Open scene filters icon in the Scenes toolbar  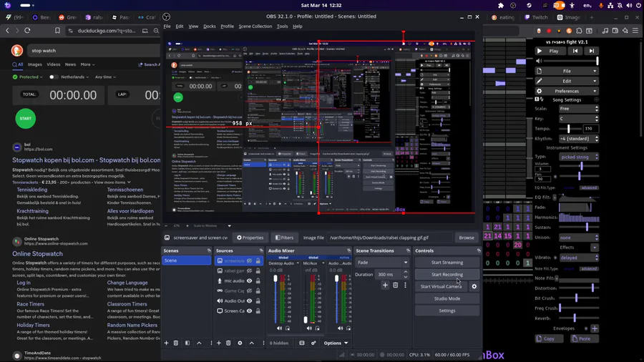pyautogui.click(x=187, y=343)
